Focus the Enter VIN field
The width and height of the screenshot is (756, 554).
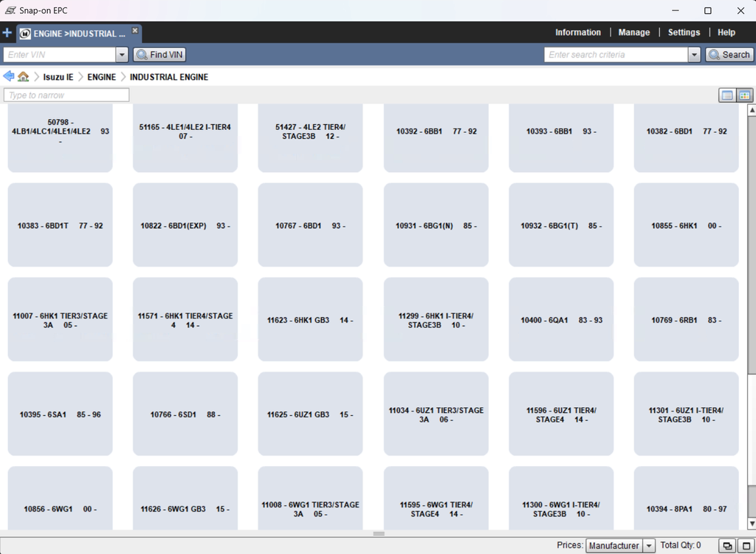(60, 55)
